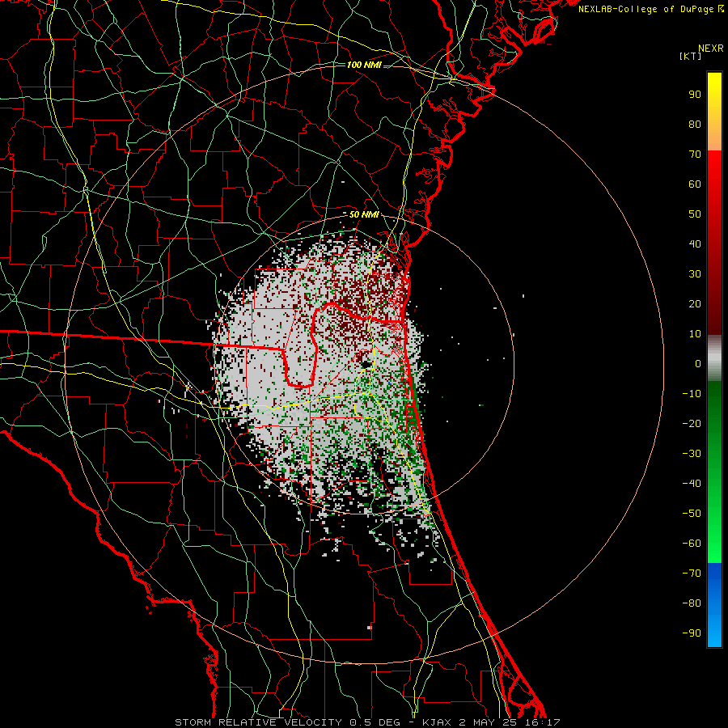Click the blue bottom segment of color bar
Viewport: 728px width, 728px height.
(x=714, y=605)
